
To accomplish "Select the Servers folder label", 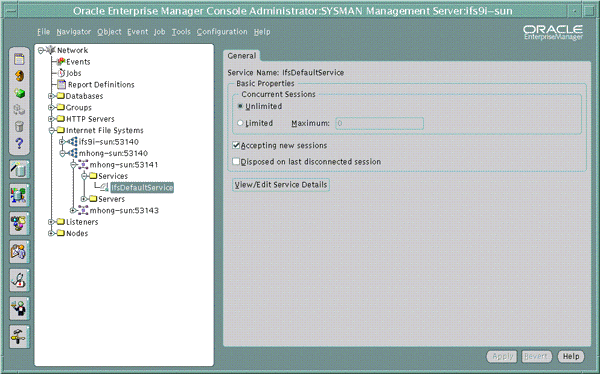I will (x=111, y=199).
